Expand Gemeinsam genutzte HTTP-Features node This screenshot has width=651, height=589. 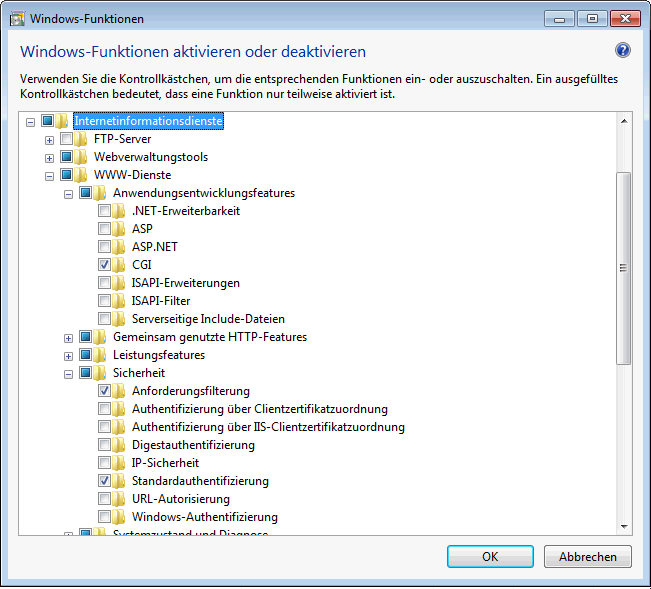click(x=68, y=337)
